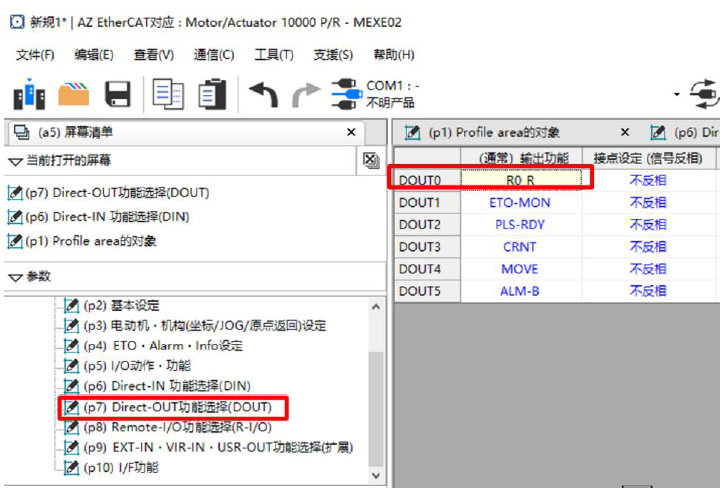The height and width of the screenshot is (493, 722).
Task: Click the save floppy disk icon
Action: point(118,95)
